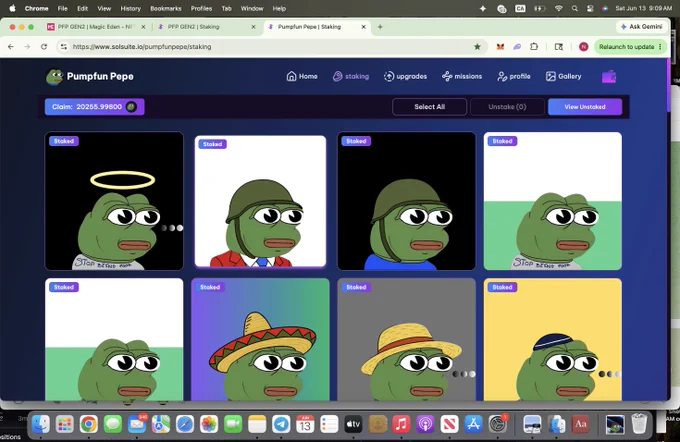680x442 pixels.
Task: Open Music from the Dock
Action: (401, 424)
